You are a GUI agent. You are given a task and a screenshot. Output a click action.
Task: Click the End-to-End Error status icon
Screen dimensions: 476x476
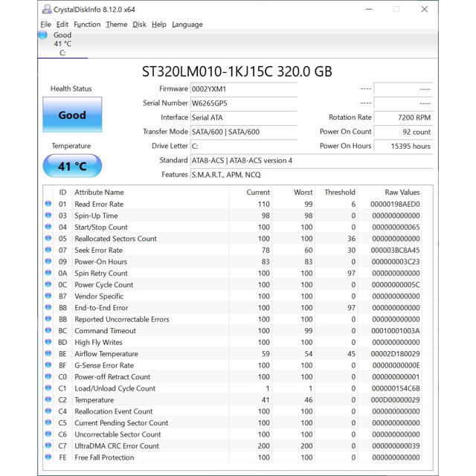(48, 307)
